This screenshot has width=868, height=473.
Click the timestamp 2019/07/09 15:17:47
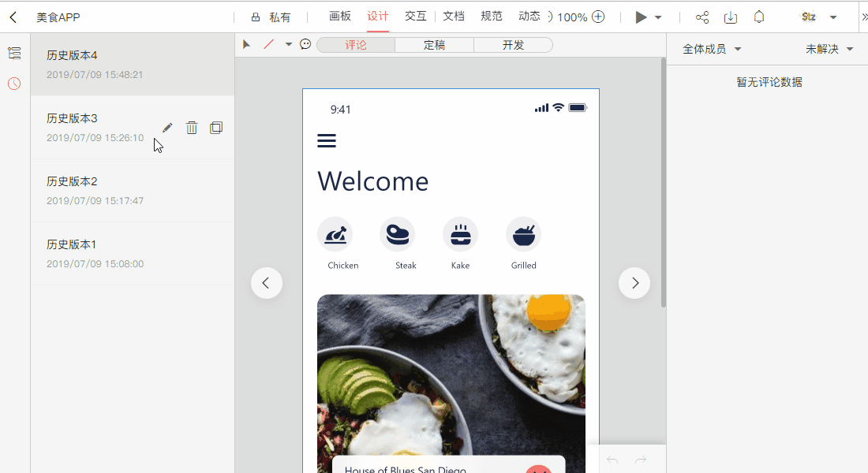(95, 201)
